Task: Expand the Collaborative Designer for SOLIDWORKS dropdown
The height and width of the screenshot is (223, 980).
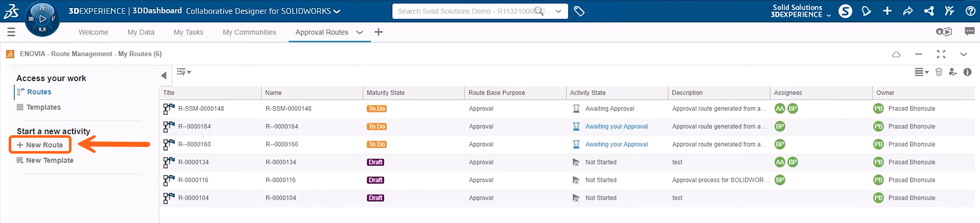Action: 337,11
